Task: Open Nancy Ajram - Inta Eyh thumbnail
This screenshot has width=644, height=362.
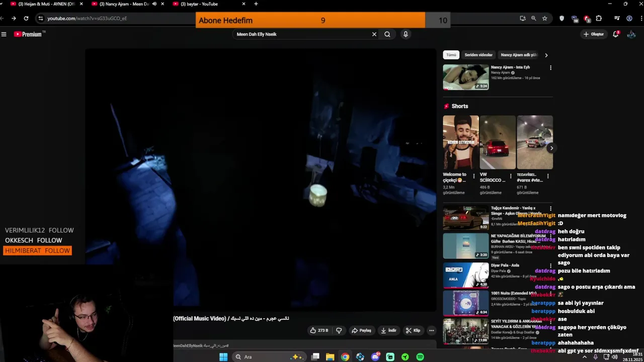Action: [466, 77]
